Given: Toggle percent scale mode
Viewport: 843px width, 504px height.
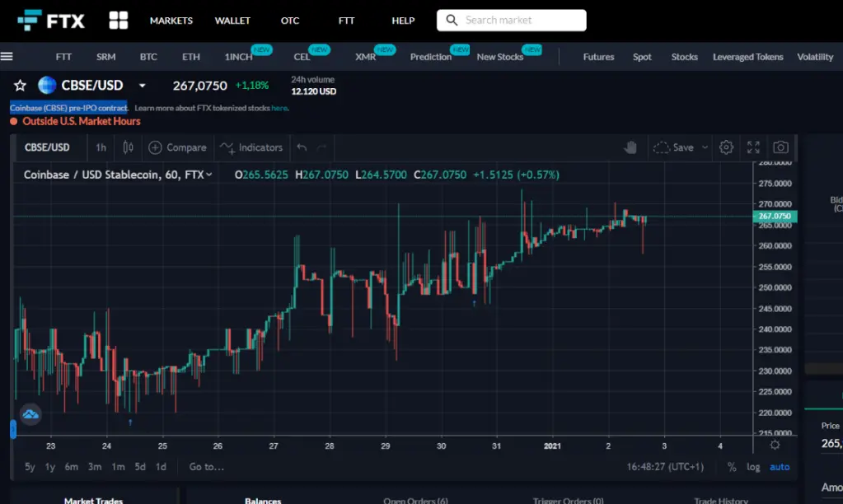Looking at the screenshot, I should coord(732,467).
